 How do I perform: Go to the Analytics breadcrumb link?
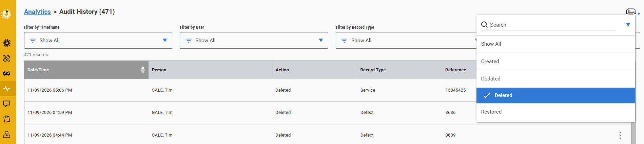tap(37, 12)
